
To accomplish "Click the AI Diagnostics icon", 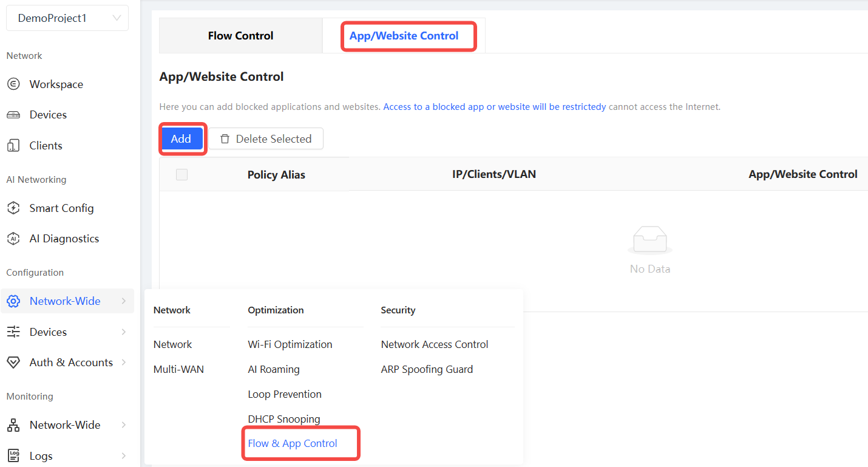I will pos(13,239).
